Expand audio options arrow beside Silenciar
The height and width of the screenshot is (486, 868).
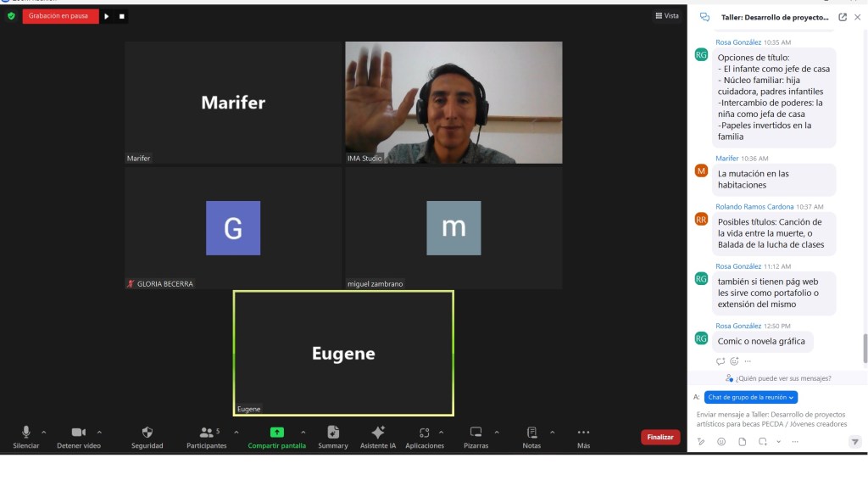[x=44, y=432]
